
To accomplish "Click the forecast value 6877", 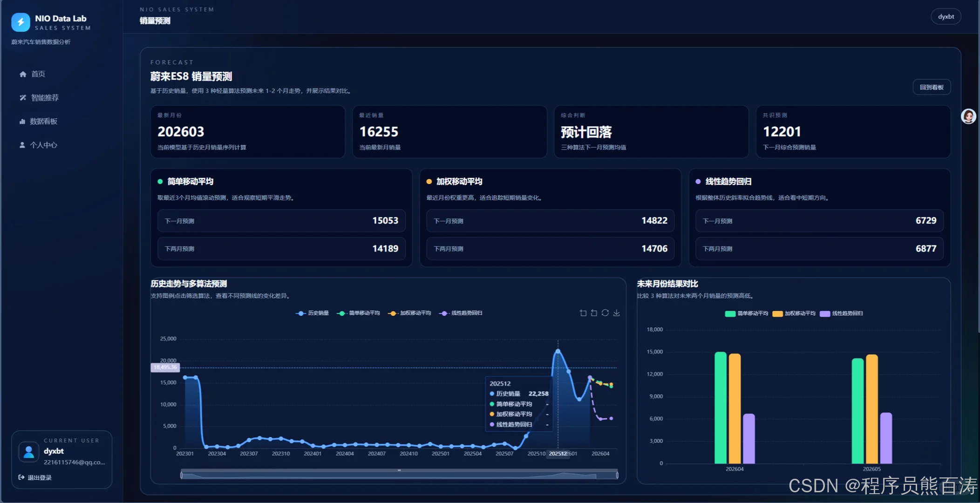I will [x=926, y=249].
